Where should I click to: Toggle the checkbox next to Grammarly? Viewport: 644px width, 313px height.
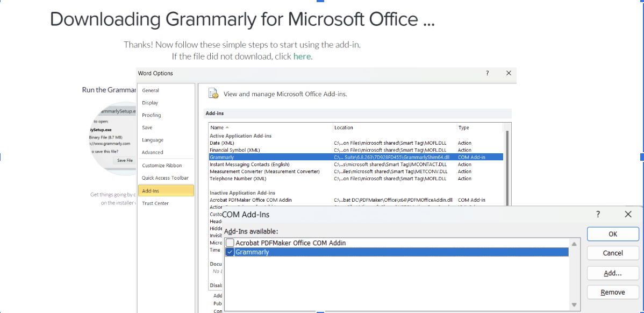click(230, 252)
